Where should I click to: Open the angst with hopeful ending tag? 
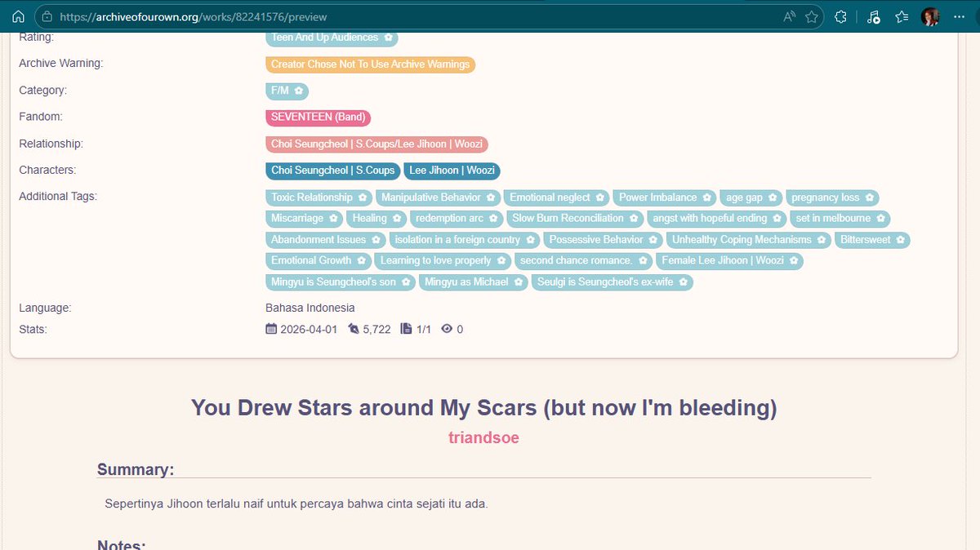716,219
